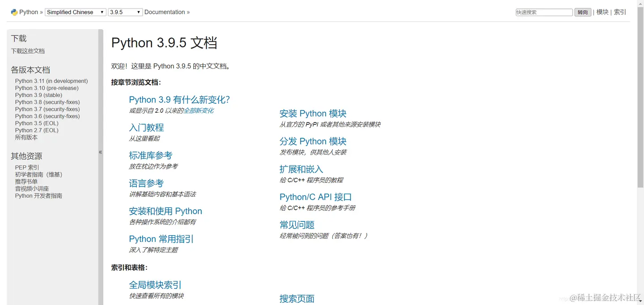Open the Simplified Chinese language dropdown
Viewport: 644px width, 305px height.
pyautogui.click(x=76, y=12)
